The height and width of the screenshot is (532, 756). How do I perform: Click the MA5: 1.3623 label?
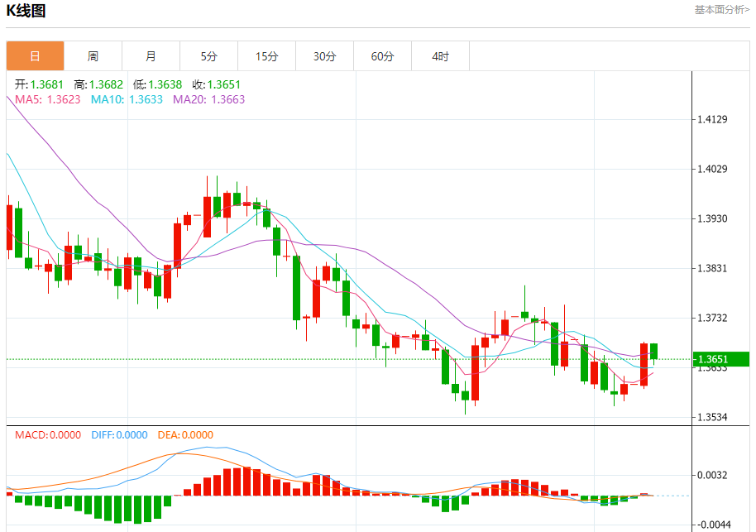48,99
